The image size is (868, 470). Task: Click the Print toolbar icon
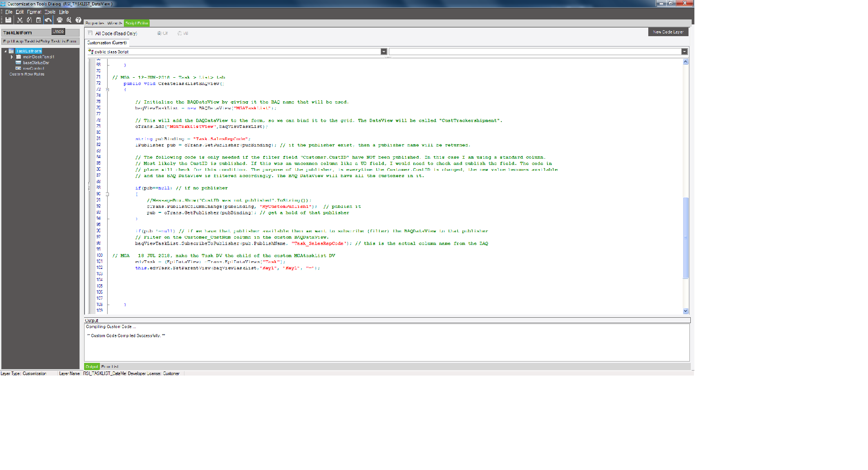pyautogui.click(x=60, y=20)
